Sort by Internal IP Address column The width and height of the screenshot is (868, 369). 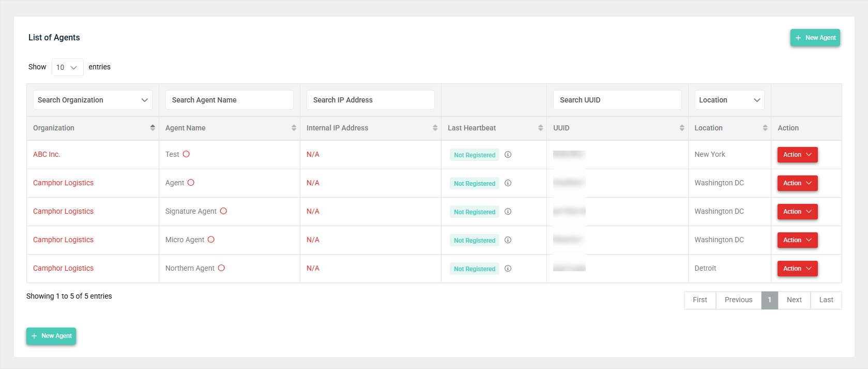click(435, 128)
